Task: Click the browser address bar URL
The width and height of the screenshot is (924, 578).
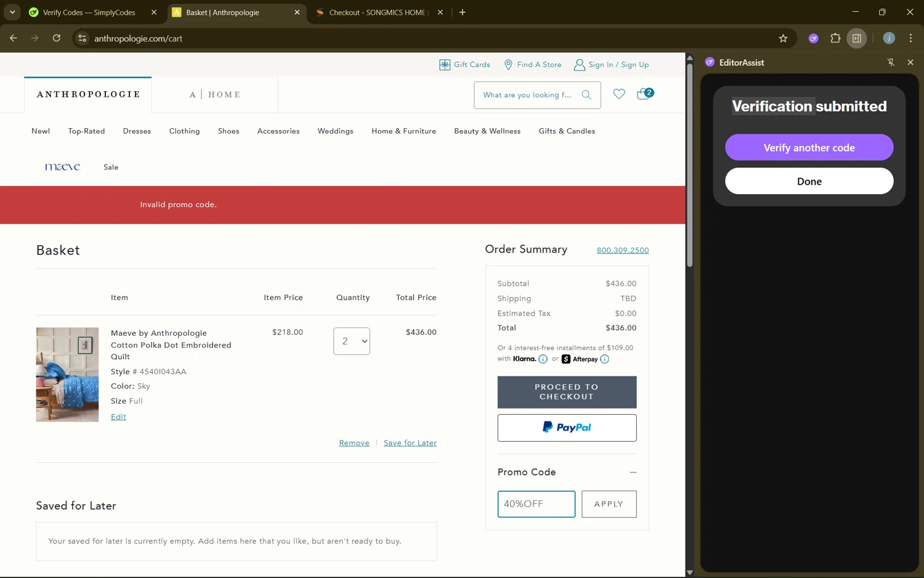Action: point(138,38)
